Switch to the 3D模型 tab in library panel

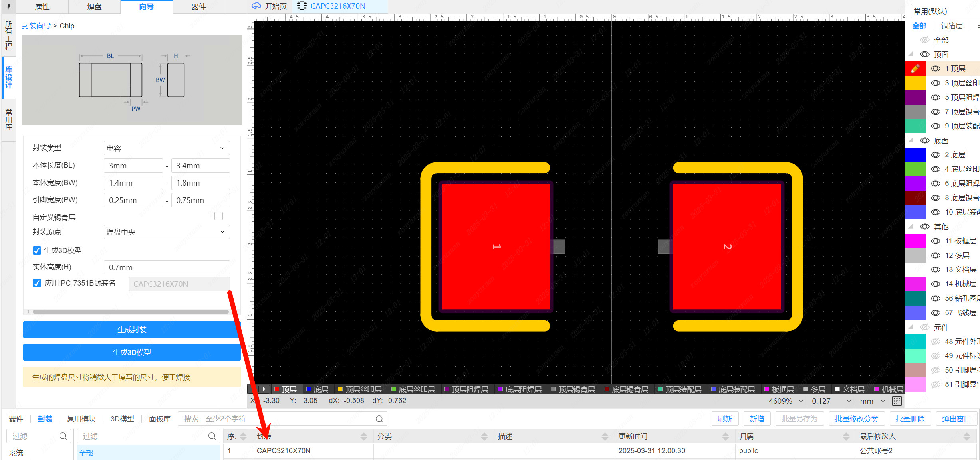pos(122,419)
